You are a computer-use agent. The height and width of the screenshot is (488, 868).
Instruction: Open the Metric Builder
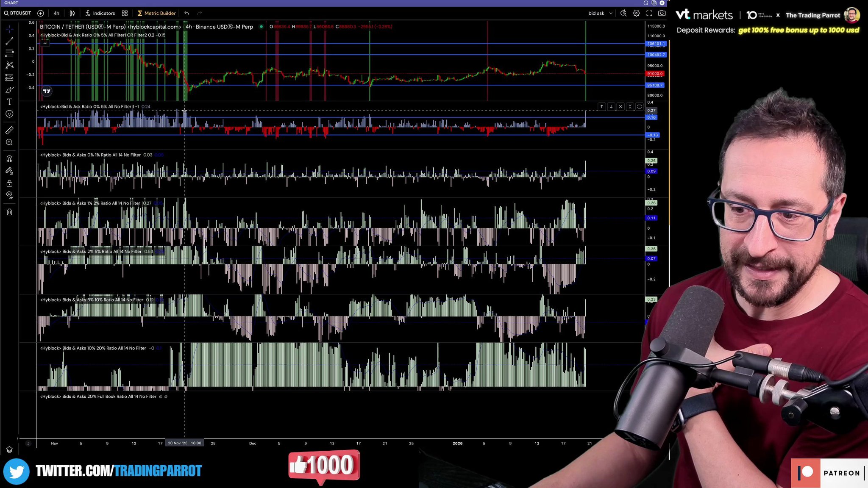(156, 13)
